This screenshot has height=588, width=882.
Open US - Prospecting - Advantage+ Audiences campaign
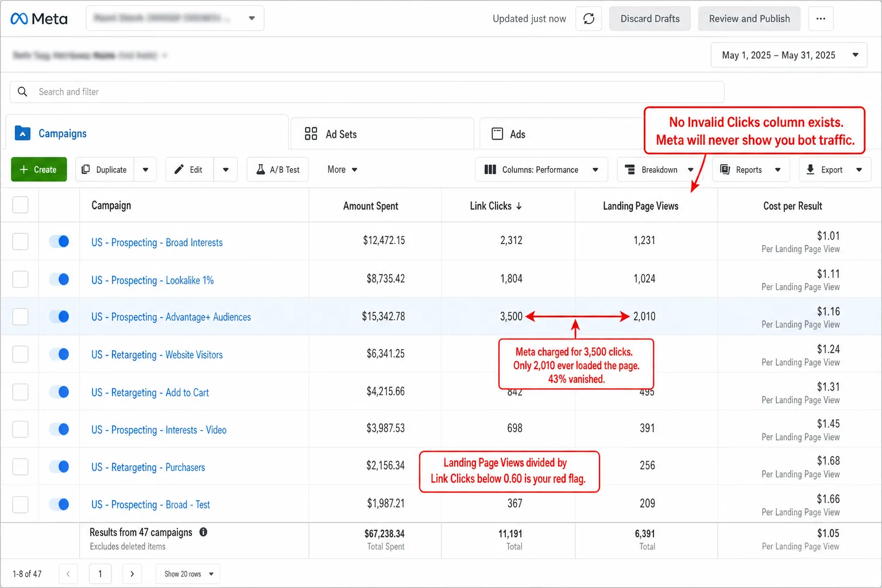click(x=171, y=317)
